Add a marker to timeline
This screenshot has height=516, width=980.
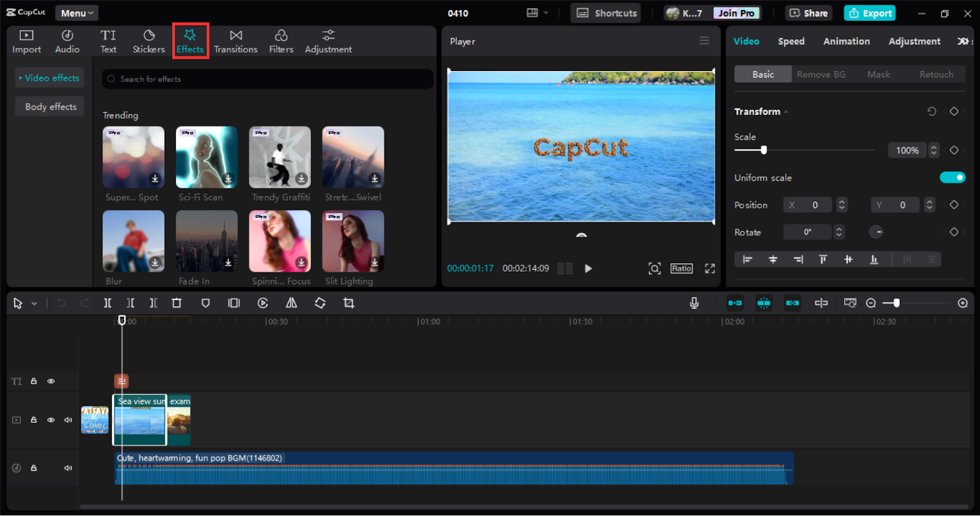(x=206, y=303)
